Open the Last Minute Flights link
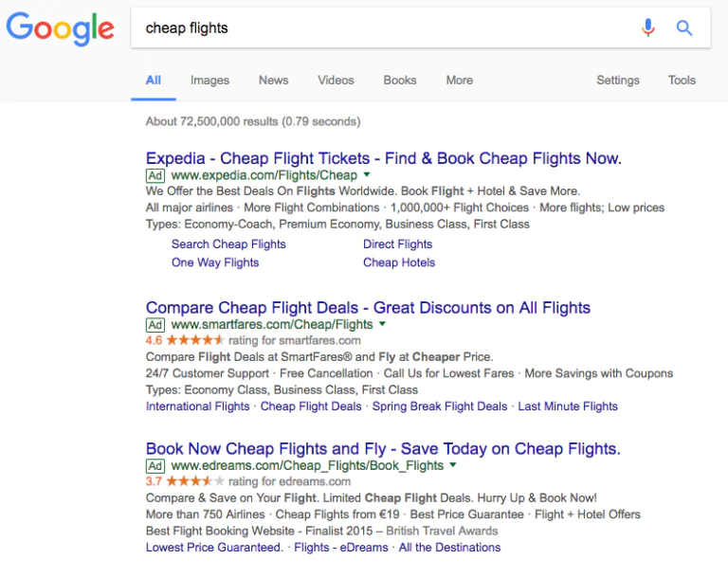The width and height of the screenshot is (728, 578). click(x=568, y=406)
